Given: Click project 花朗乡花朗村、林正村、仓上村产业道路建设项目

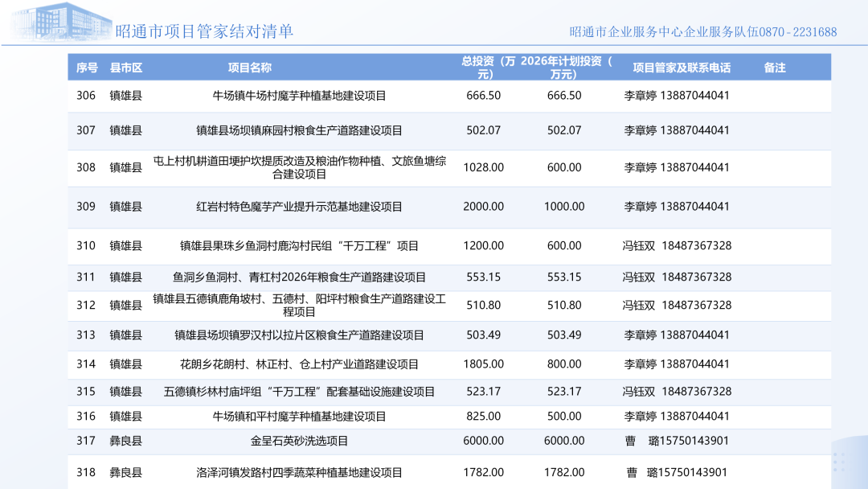Looking at the screenshot, I should pyautogui.click(x=299, y=364).
